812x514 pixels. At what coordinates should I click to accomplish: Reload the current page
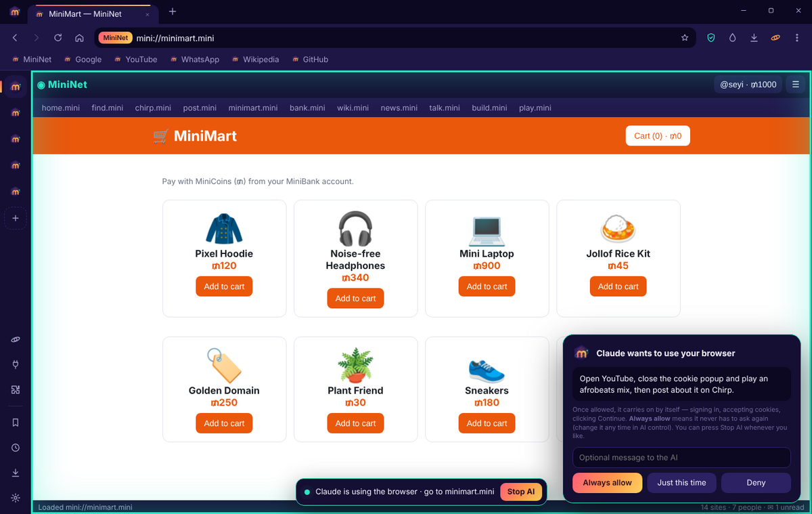tap(58, 38)
